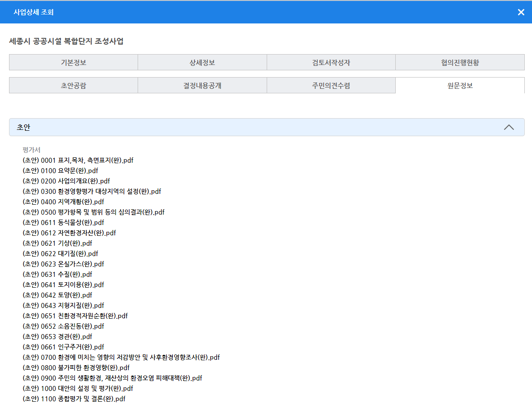Download the 0100 요약문 PDF file
This screenshot has width=532, height=404.
pyautogui.click(x=60, y=170)
